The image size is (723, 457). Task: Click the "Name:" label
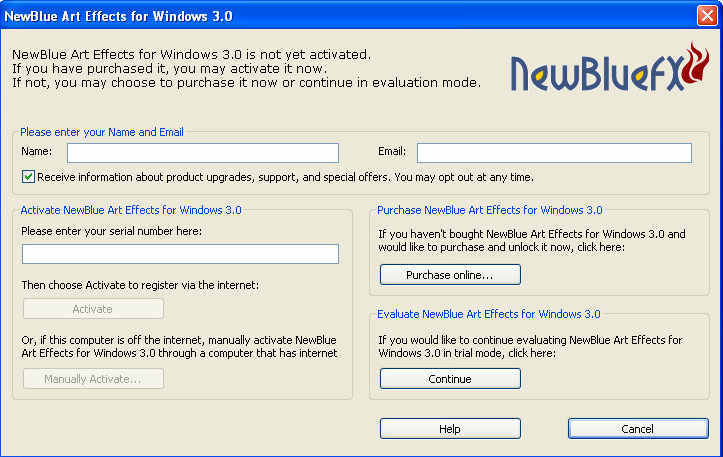(x=36, y=152)
